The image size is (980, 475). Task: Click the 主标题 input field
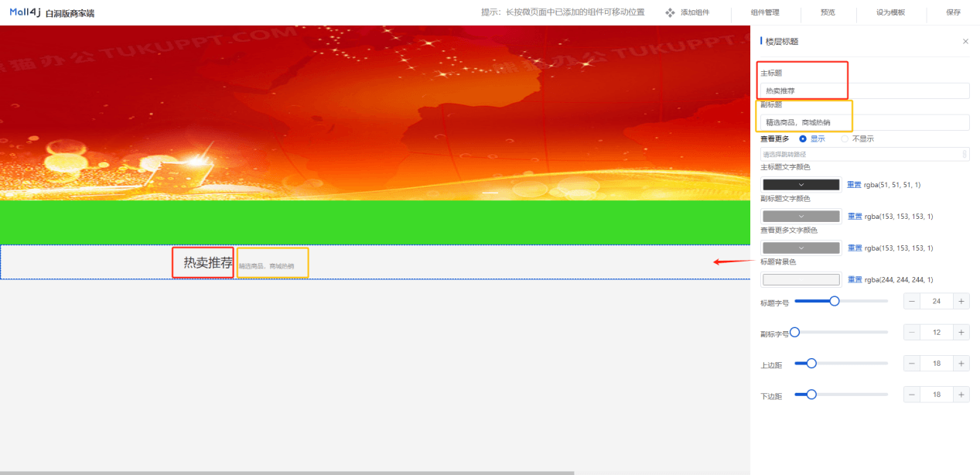[x=865, y=91]
